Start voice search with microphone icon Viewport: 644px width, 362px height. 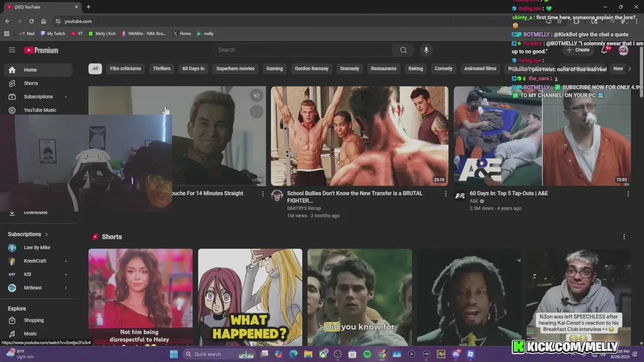click(426, 50)
